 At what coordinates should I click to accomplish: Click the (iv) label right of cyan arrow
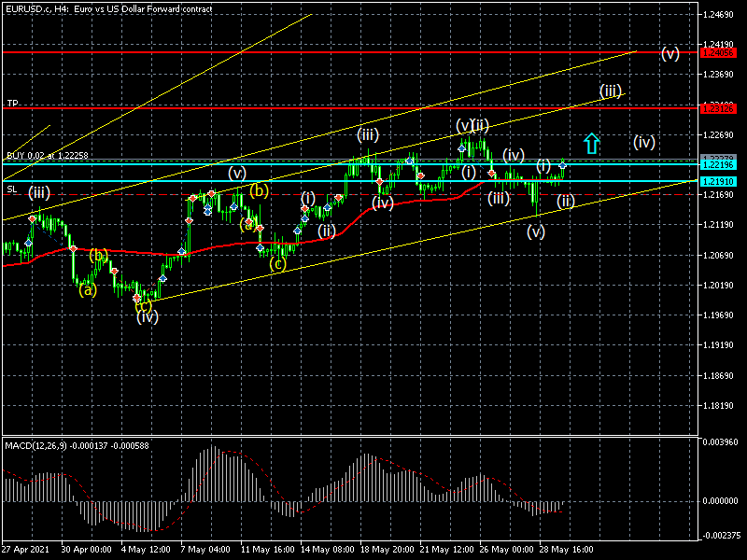tap(643, 143)
